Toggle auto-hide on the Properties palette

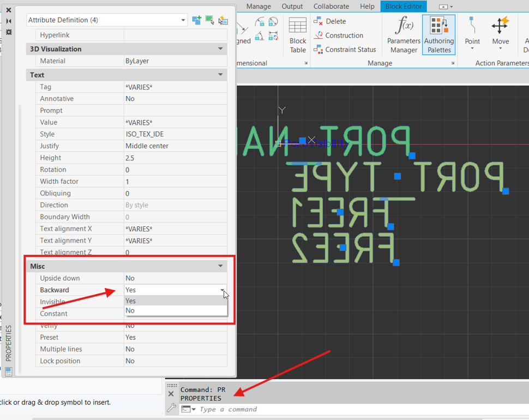(x=9, y=21)
